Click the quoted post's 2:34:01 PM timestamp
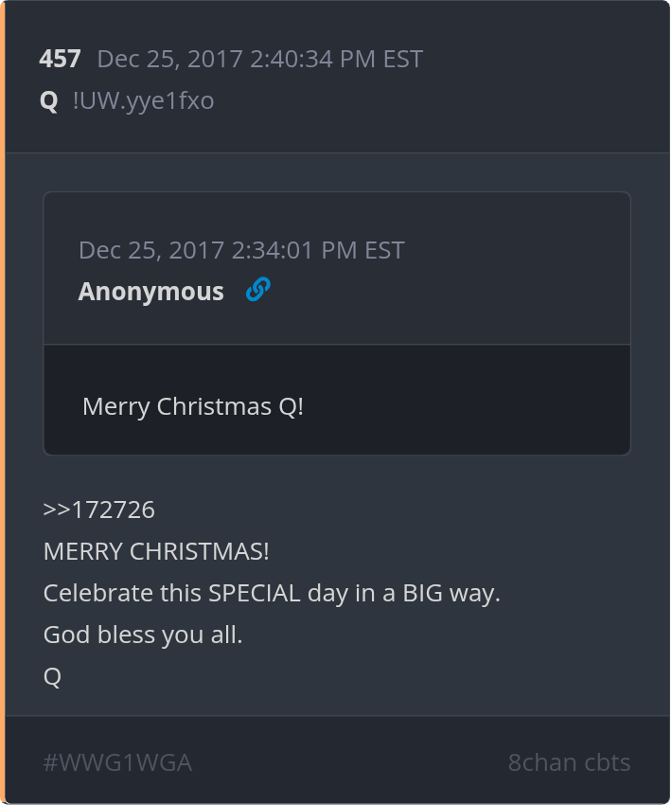This screenshot has height=805, width=672. [241, 250]
